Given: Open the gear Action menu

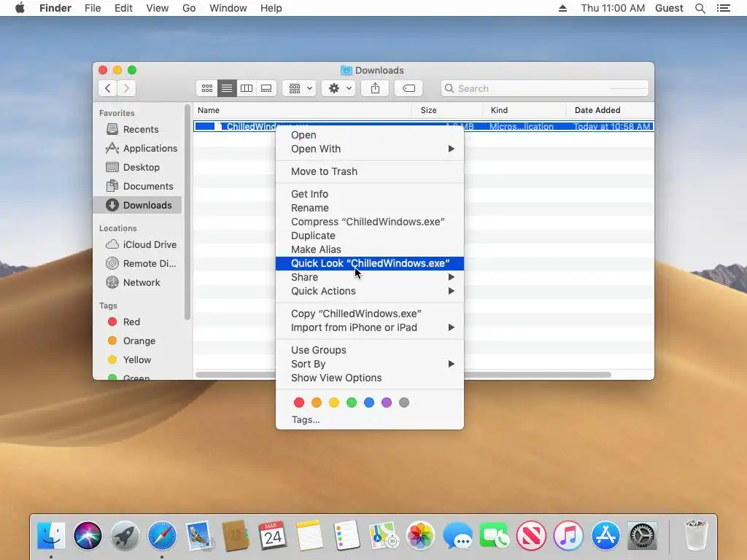Looking at the screenshot, I should (338, 88).
